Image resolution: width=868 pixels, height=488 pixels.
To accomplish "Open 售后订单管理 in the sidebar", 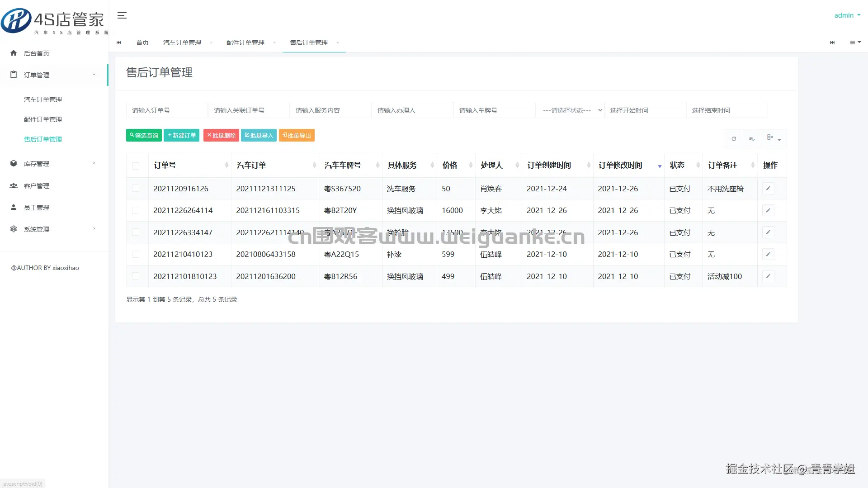I will (x=43, y=139).
